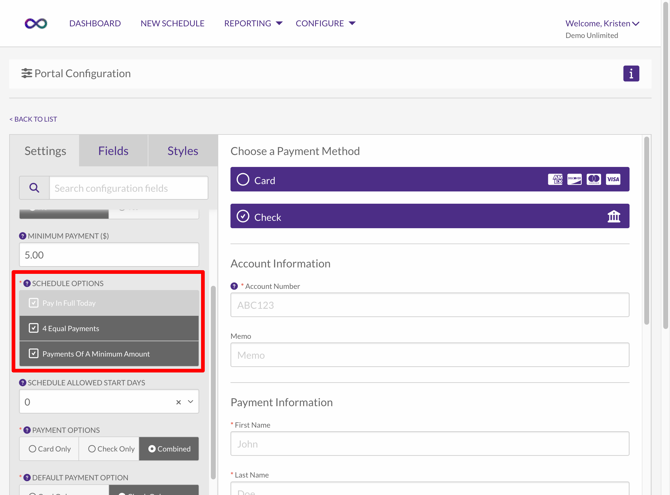
Task: Click the Memo input field
Action: 430,355
